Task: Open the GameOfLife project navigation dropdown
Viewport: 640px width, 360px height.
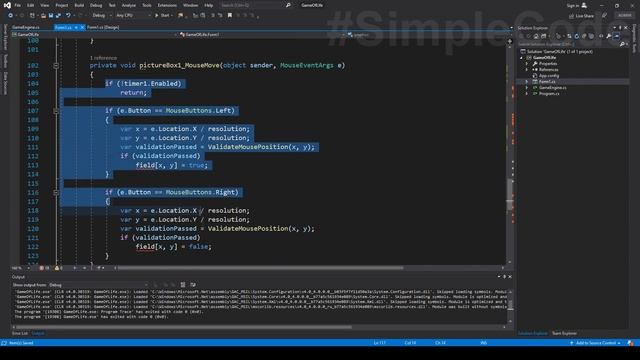Action: click(94, 35)
